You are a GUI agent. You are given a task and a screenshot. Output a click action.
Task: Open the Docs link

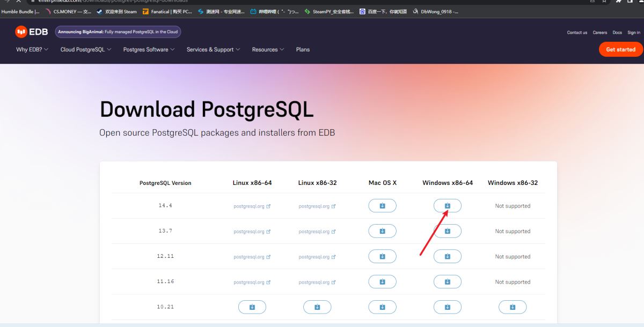coord(617,33)
